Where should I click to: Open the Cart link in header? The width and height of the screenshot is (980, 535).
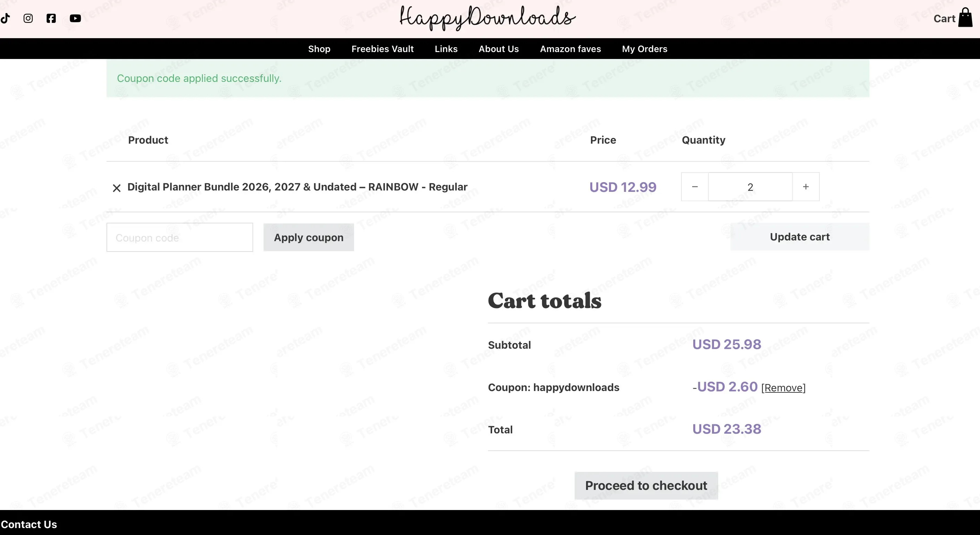(944, 19)
